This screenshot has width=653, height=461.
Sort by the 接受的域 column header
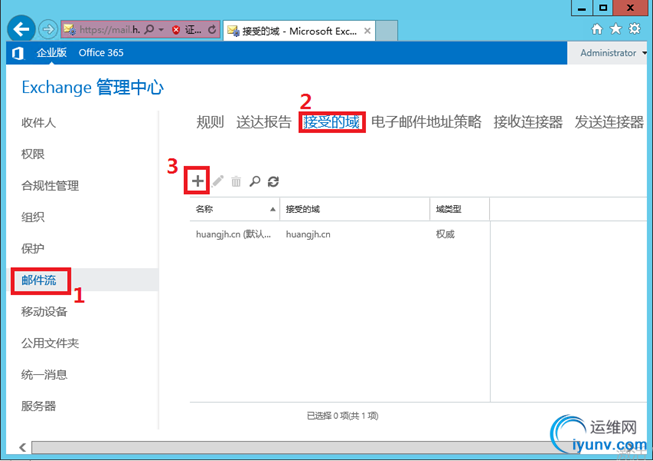click(355, 209)
